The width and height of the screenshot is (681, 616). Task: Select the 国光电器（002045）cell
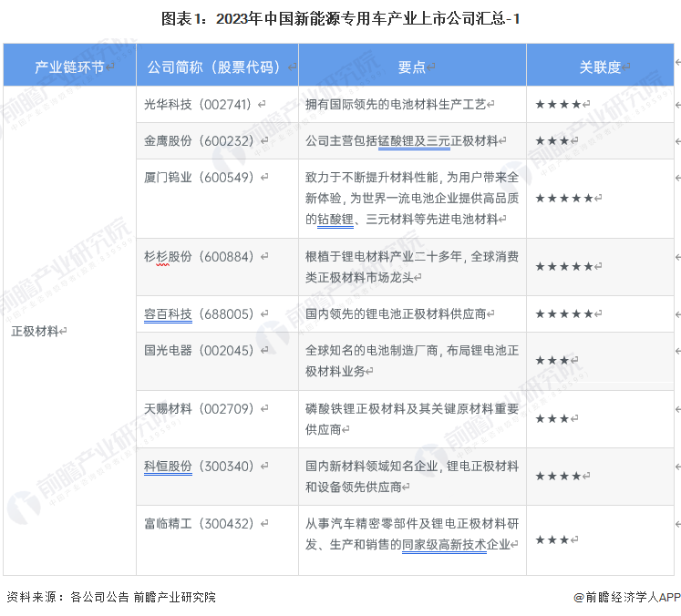pos(198,350)
